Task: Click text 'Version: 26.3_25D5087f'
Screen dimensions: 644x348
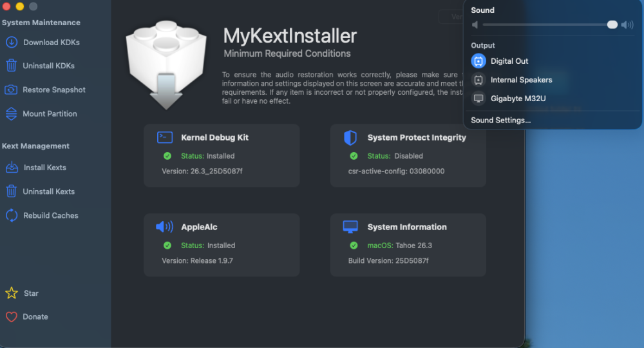Action: click(202, 171)
